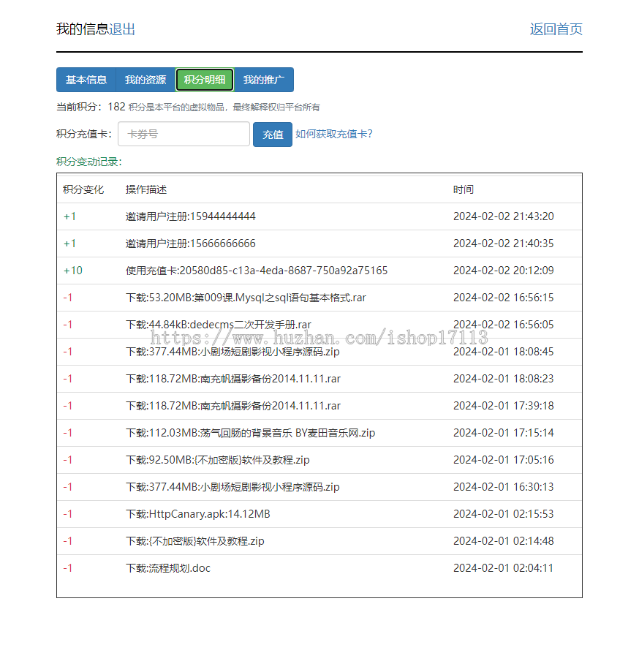Click the 我的信息 page title
Screen dimensions: 639x672
click(83, 29)
